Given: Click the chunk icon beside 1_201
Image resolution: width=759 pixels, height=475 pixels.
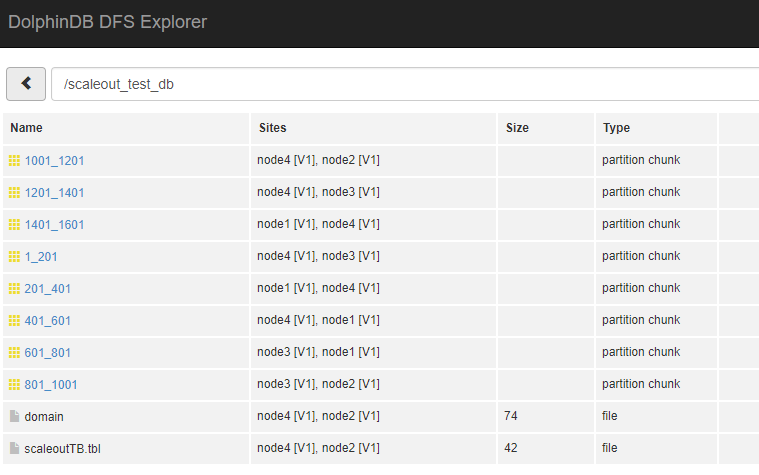Looking at the screenshot, I should [14, 257].
